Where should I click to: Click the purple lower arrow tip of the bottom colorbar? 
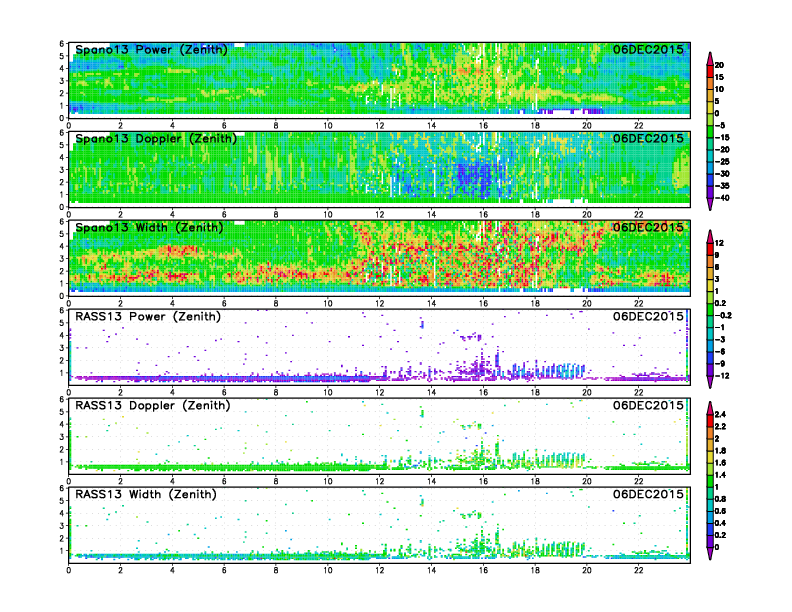(710, 553)
